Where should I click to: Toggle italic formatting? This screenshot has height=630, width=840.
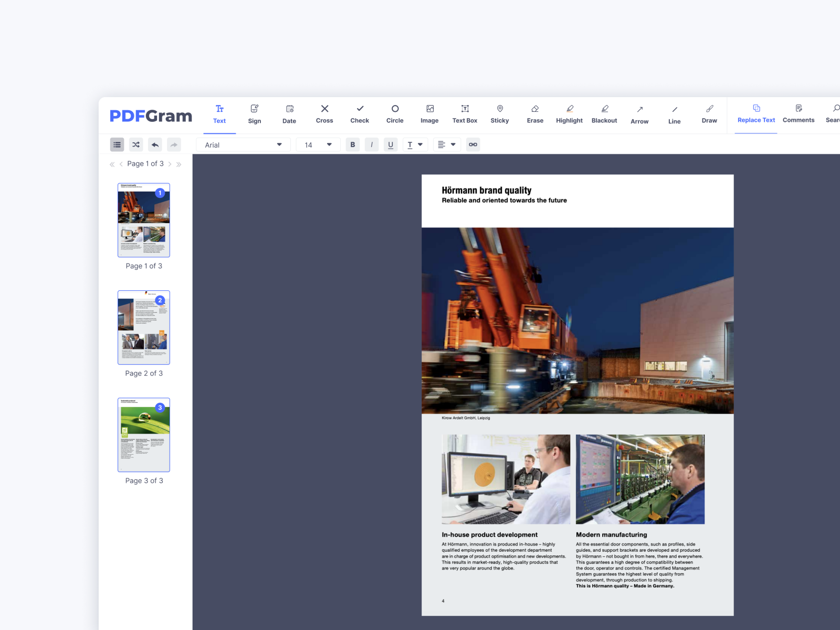click(x=372, y=145)
